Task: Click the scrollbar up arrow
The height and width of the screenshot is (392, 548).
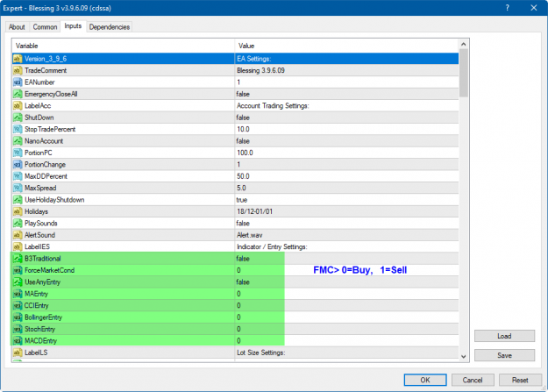Action: point(464,44)
